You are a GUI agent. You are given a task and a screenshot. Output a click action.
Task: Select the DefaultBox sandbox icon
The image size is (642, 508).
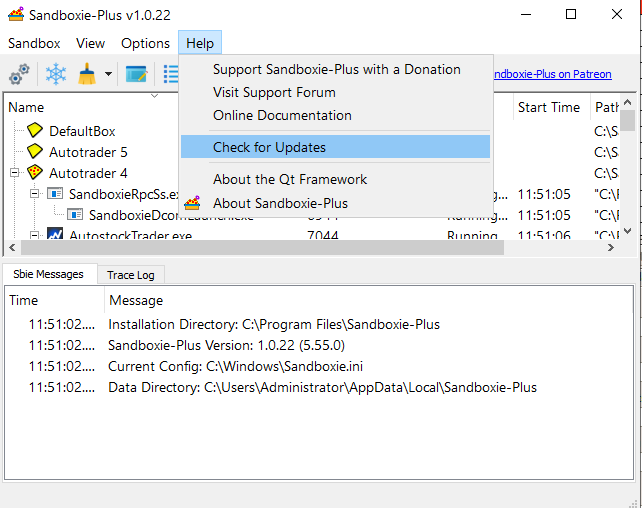click(35, 131)
